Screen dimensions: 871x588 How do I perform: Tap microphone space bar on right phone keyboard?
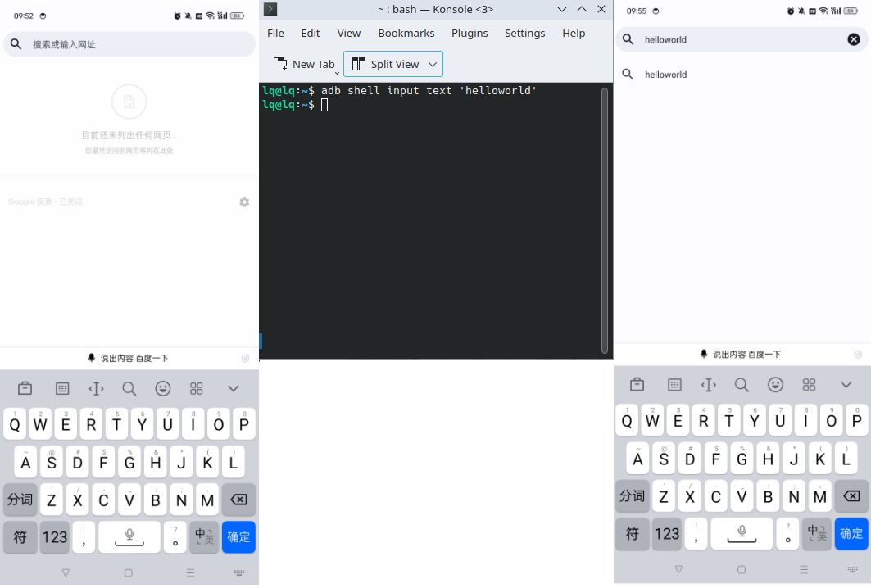click(x=742, y=534)
